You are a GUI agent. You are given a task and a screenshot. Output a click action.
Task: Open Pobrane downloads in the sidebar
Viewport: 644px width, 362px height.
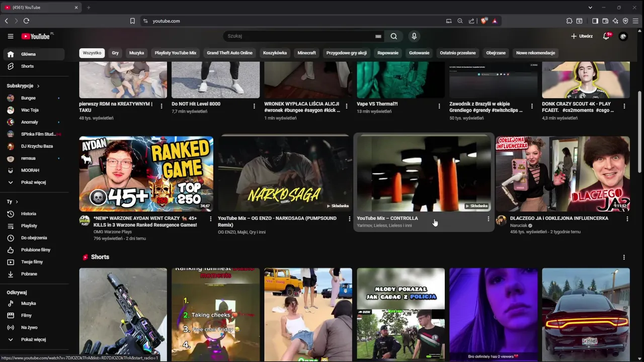[x=34, y=274]
